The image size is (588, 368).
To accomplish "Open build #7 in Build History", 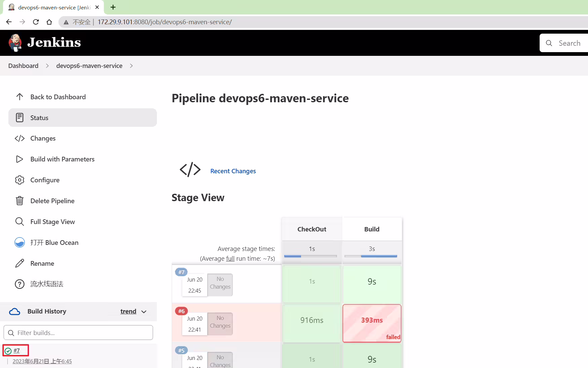I will click(x=16, y=351).
